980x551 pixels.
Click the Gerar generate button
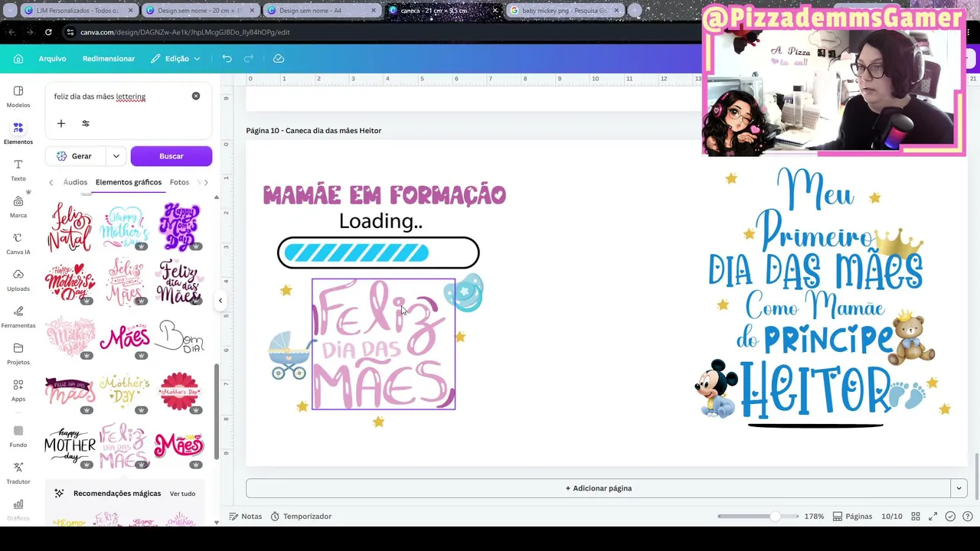coord(76,156)
